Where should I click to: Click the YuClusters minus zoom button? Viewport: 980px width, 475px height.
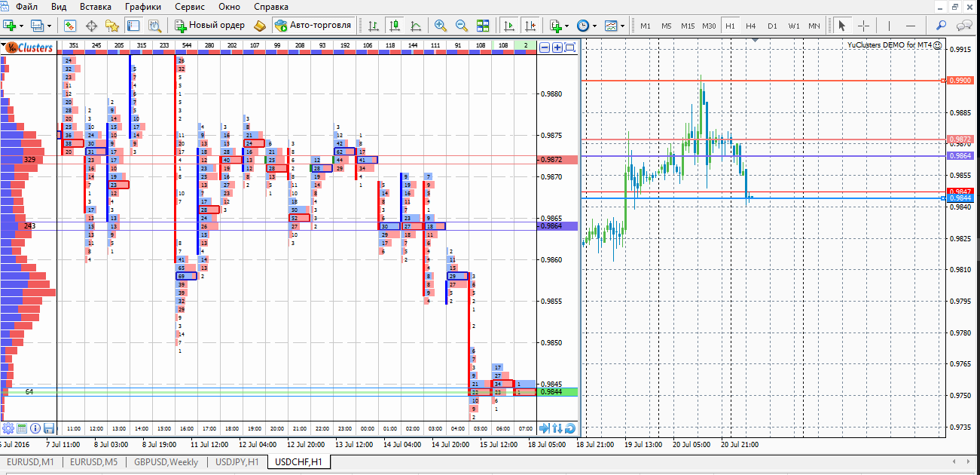pos(545,47)
